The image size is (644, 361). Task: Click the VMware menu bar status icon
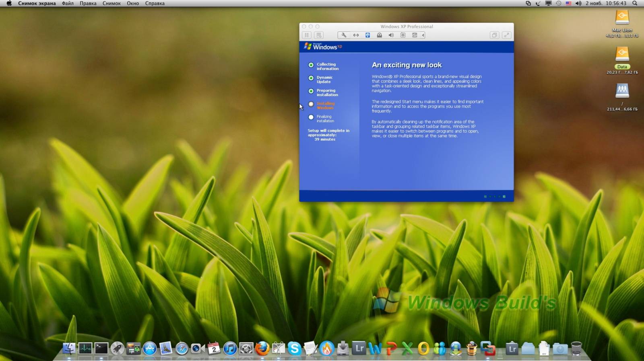[528, 3]
